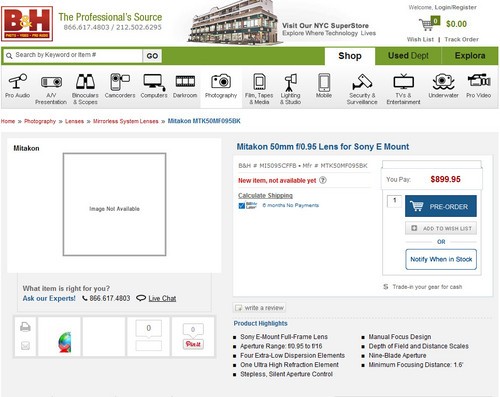Viewport: 500px width, 397px height.
Task: Click the search magnifier icon
Action: (x=9, y=56)
